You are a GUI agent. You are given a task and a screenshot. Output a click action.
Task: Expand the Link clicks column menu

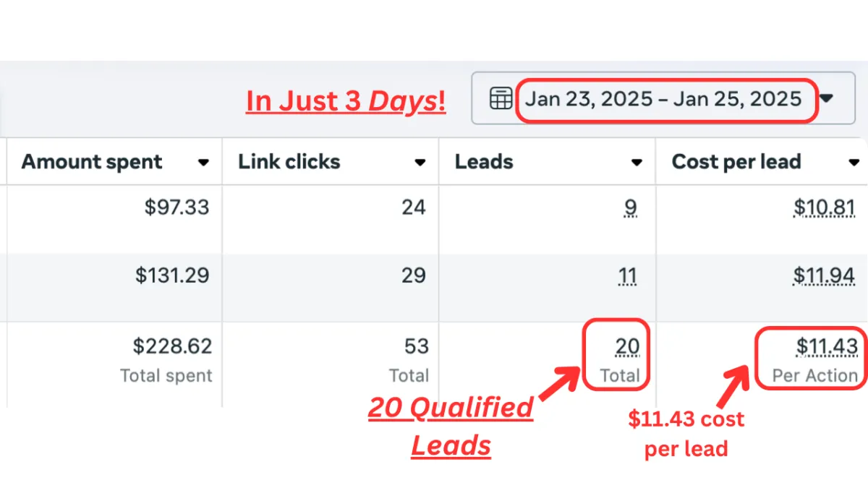pyautogui.click(x=420, y=163)
